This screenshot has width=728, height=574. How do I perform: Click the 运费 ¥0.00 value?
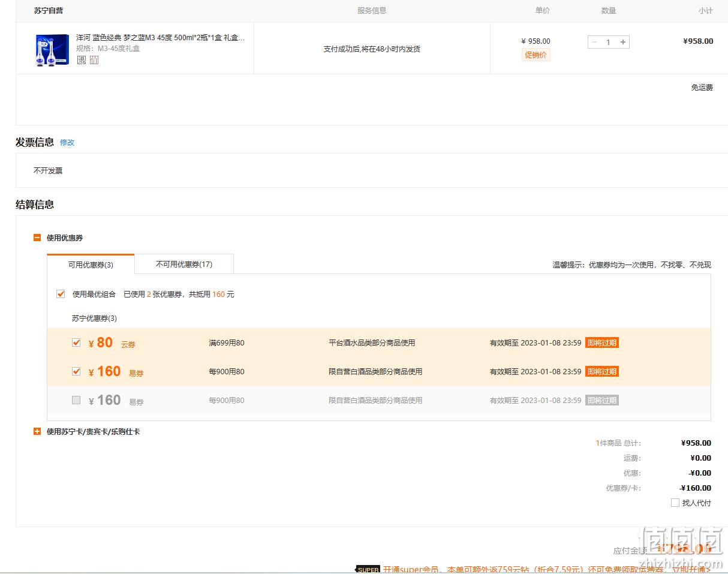(x=701, y=458)
